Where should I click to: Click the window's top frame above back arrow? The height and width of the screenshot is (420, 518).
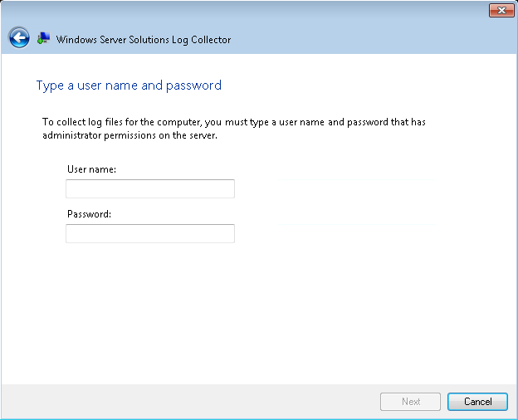coord(19,10)
